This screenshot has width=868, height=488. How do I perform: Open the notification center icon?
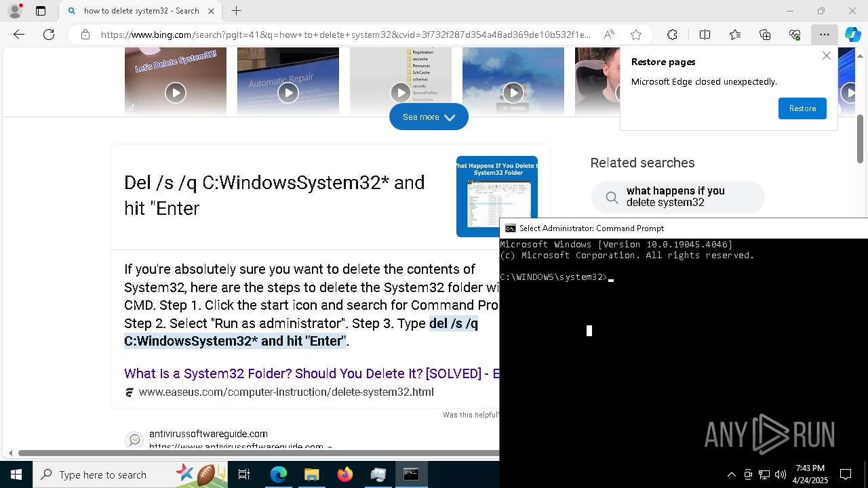point(846,474)
